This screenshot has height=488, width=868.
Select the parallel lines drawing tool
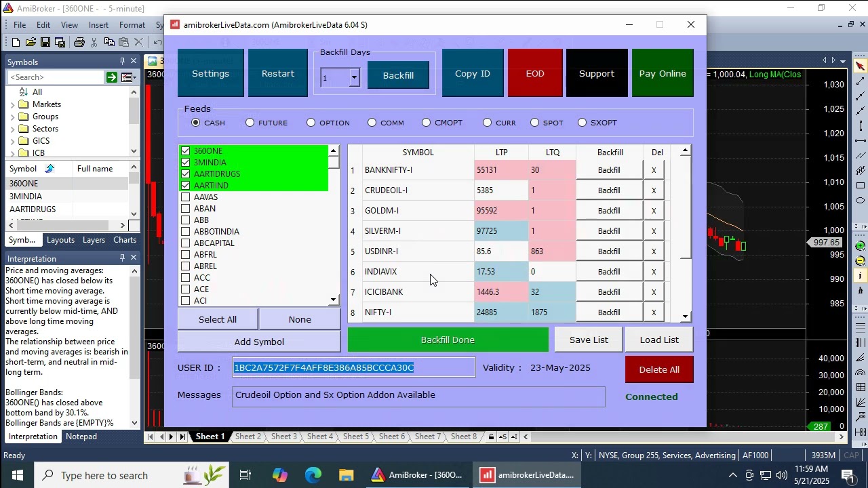[861, 155]
